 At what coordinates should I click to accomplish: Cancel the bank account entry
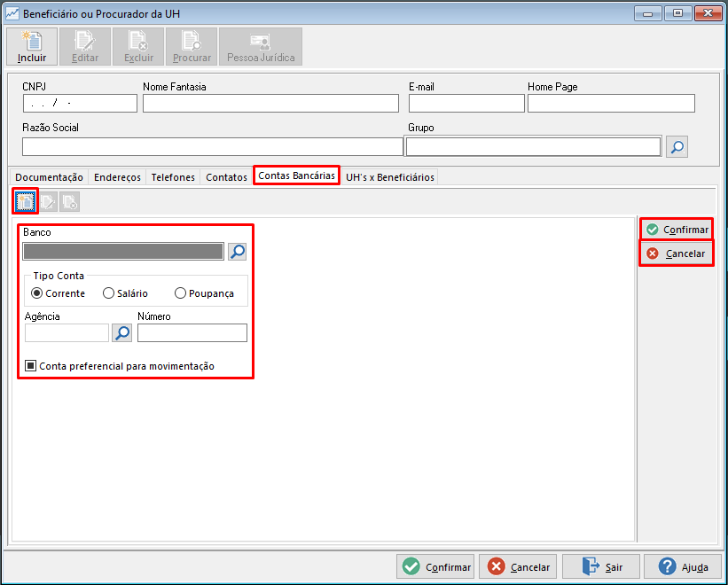click(677, 253)
